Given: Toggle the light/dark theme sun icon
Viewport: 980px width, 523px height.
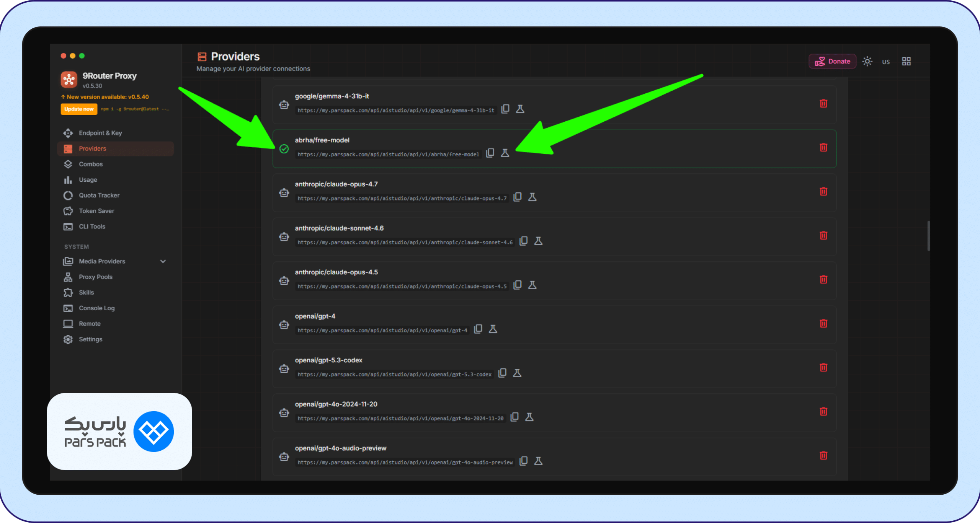Looking at the screenshot, I should 867,61.
